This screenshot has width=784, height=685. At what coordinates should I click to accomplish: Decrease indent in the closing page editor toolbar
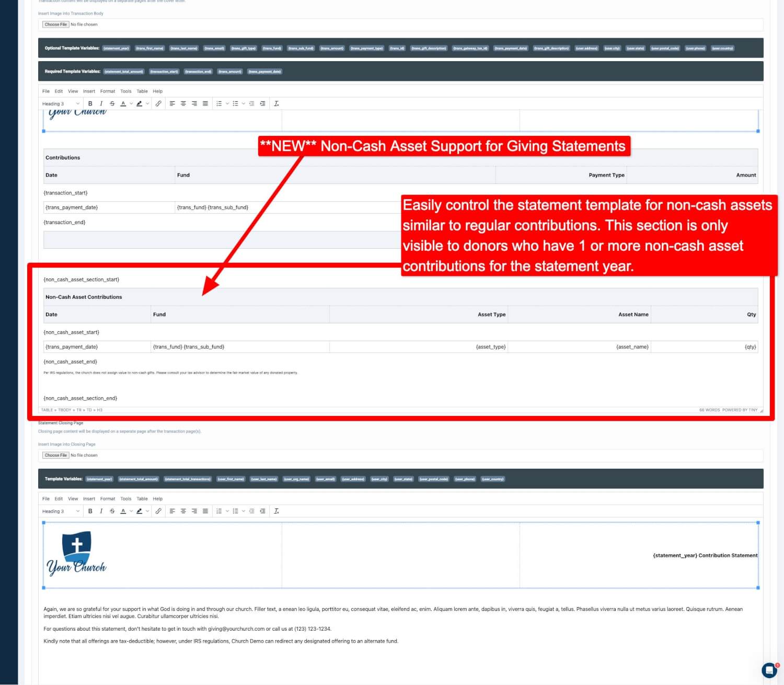click(251, 511)
